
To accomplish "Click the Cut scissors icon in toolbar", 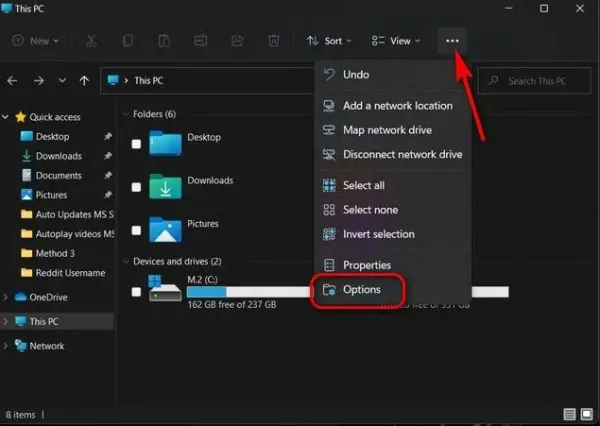I will click(91, 41).
